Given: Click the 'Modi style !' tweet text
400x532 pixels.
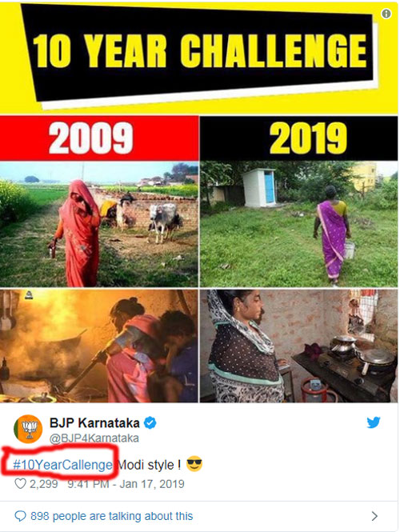Looking at the screenshot, I should pyautogui.click(x=149, y=465).
